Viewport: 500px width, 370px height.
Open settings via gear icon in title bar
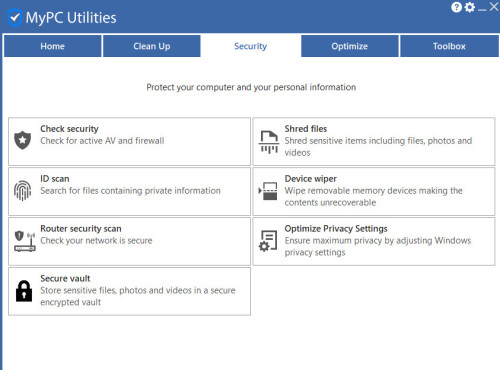coord(469,7)
